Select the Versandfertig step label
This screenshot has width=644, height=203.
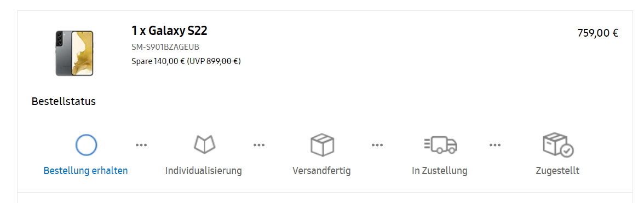coord(321,171)
